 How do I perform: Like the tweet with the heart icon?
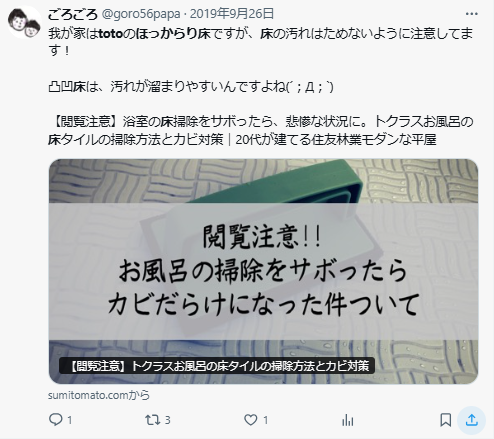pyautogui.click(x=251, y=420)
